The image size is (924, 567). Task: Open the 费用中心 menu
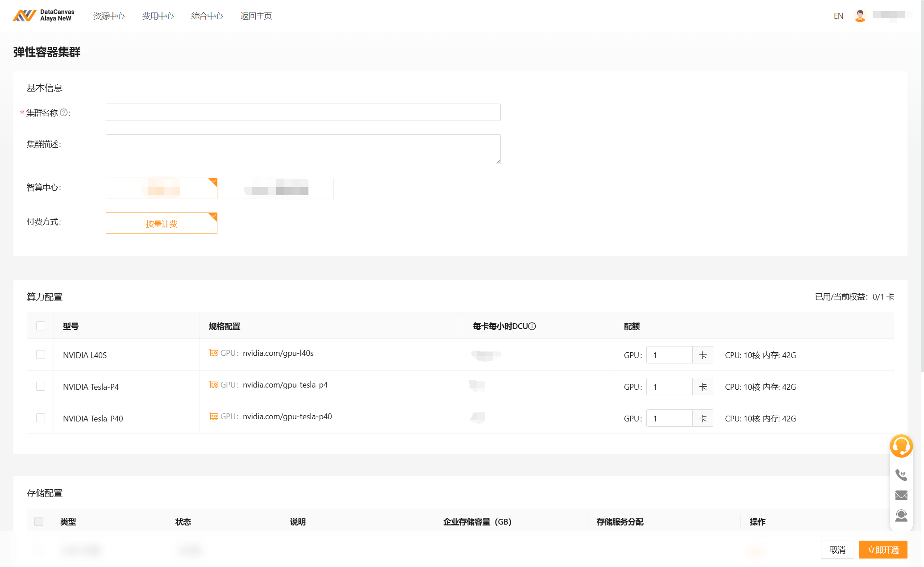tap(158, 16)
